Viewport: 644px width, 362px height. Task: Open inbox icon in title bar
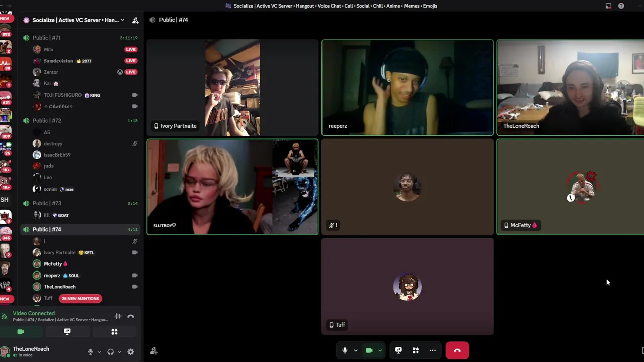(608, 6)
